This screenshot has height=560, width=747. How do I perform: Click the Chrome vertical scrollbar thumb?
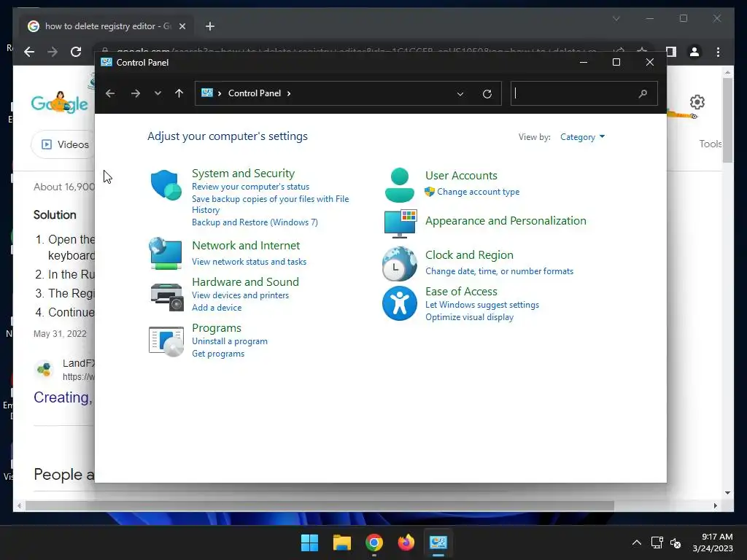pyautogui.click(x=727, y=120)
